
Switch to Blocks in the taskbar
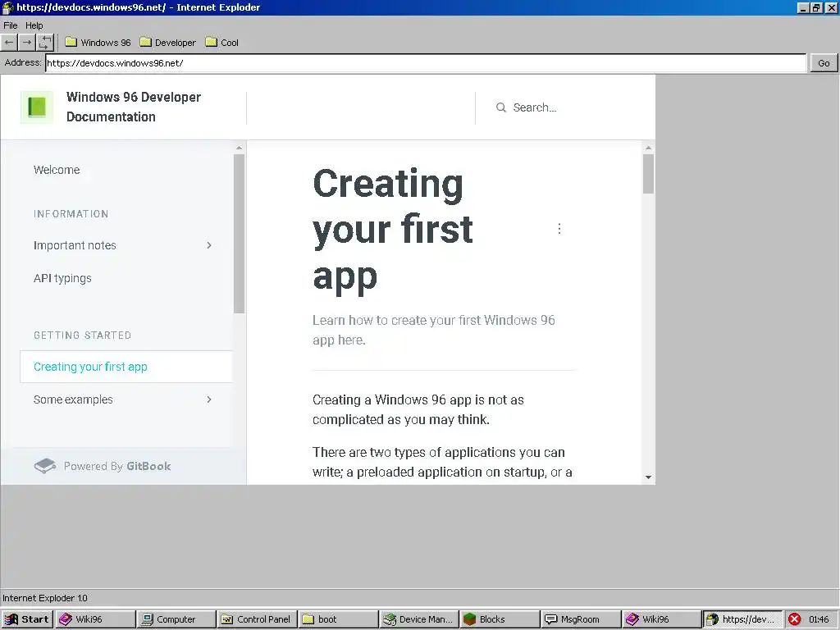click(500, 619)
